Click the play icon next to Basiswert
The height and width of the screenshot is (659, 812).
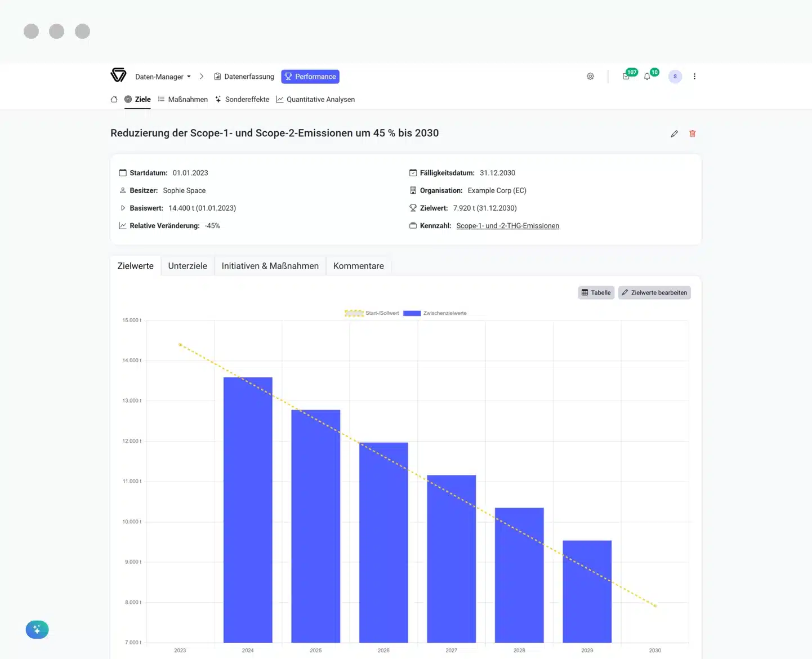[123, 208]
